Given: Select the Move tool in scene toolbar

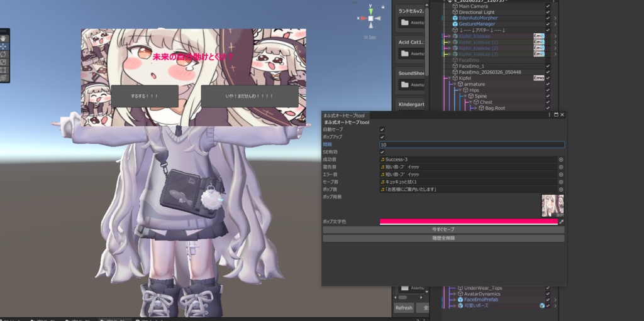Looking at the screenshot, I should tap(3, 46).
